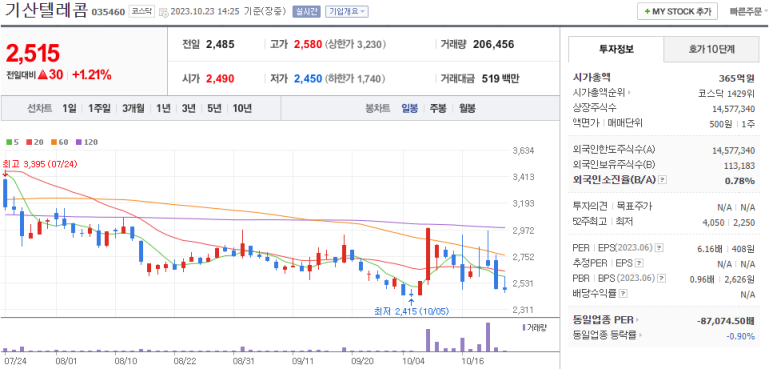Click the red up-arrow change indicator
This screenshot has height=369, width=773.
(x=42, y=75)
